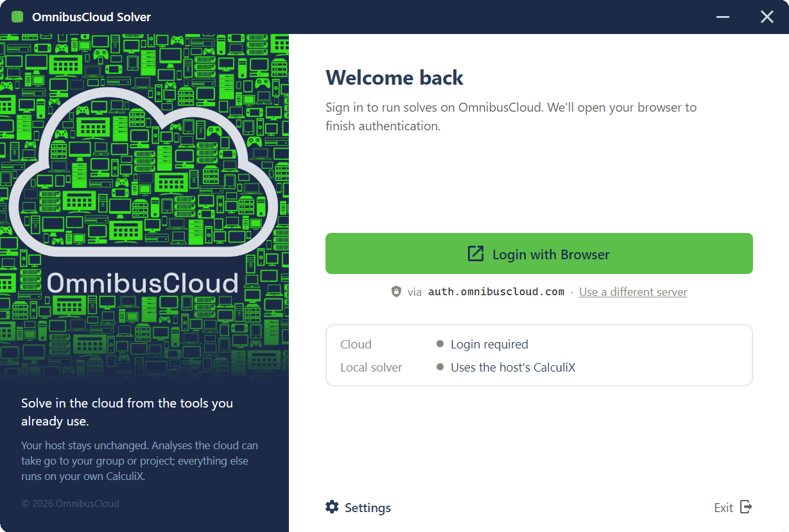The width and height of the screenshot is (789, 532).
Task: Click the OmnibusCloud Solver window title
Action: pos(91,17)
